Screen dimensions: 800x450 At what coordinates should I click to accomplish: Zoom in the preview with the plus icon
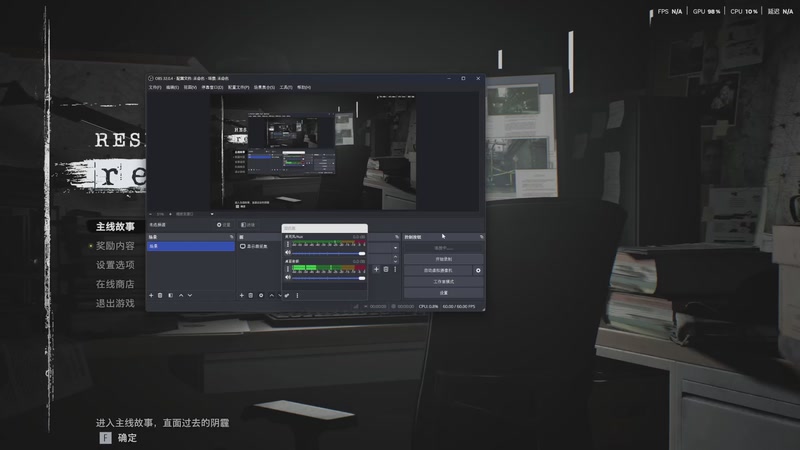[x=170, y=214]
